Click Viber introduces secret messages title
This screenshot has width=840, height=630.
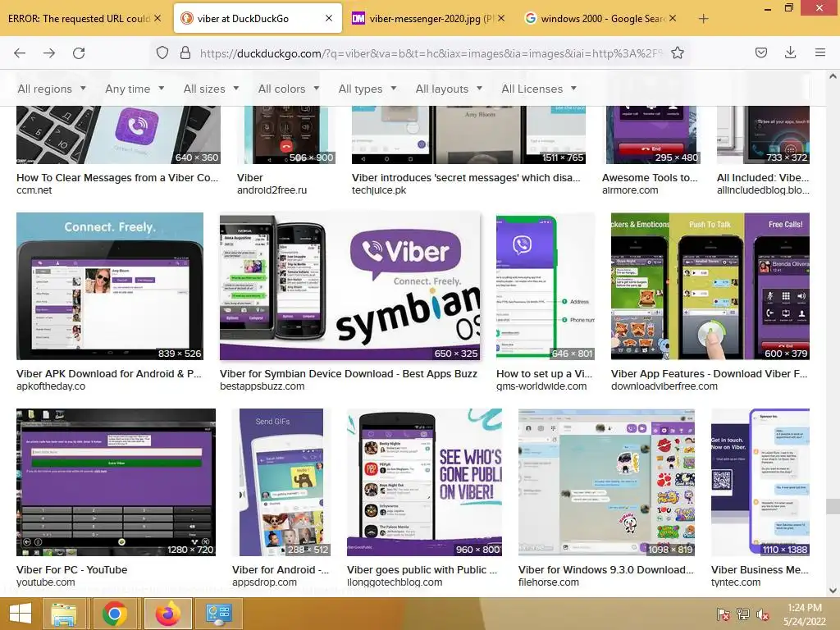[x=466, y=178]
